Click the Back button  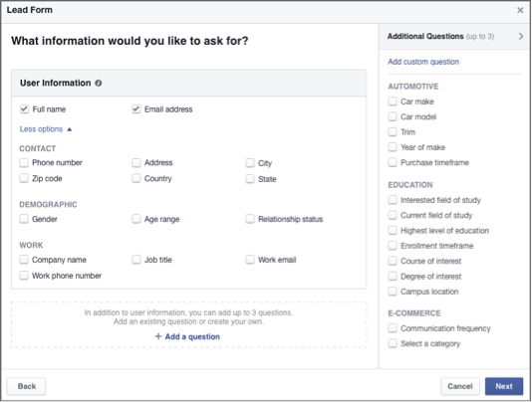[27, 386]
